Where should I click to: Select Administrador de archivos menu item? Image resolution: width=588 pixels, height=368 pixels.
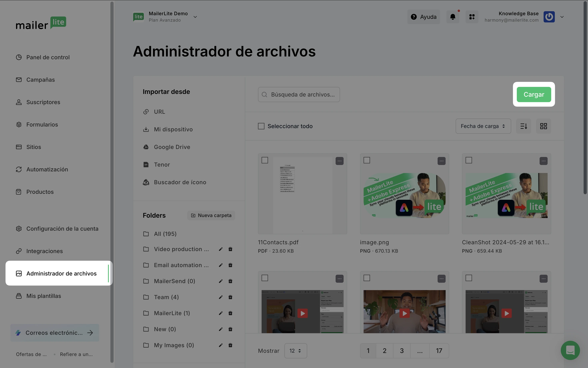tap(59, 273)
